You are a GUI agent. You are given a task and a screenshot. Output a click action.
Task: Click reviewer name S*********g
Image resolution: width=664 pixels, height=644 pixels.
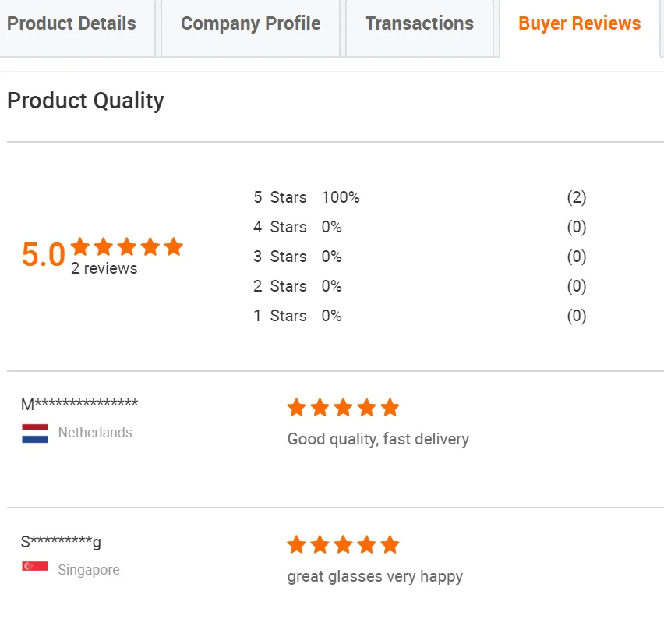click(61, 542)
